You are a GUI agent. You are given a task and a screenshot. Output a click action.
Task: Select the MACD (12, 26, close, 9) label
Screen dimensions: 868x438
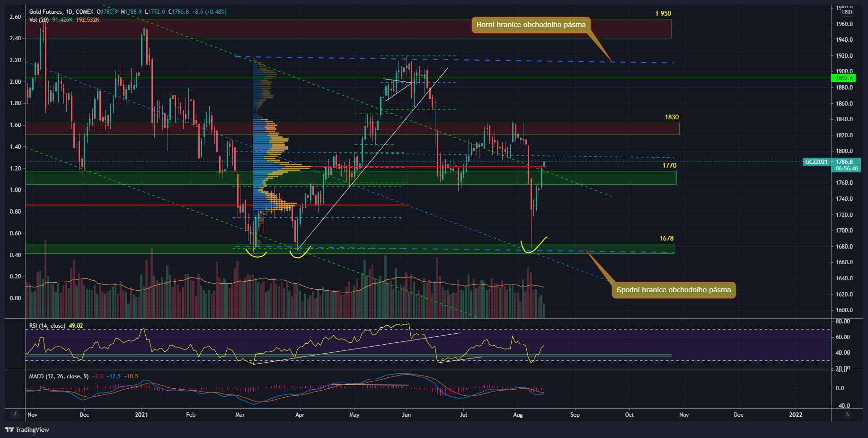pyautogui.click(x=59, y=376)
